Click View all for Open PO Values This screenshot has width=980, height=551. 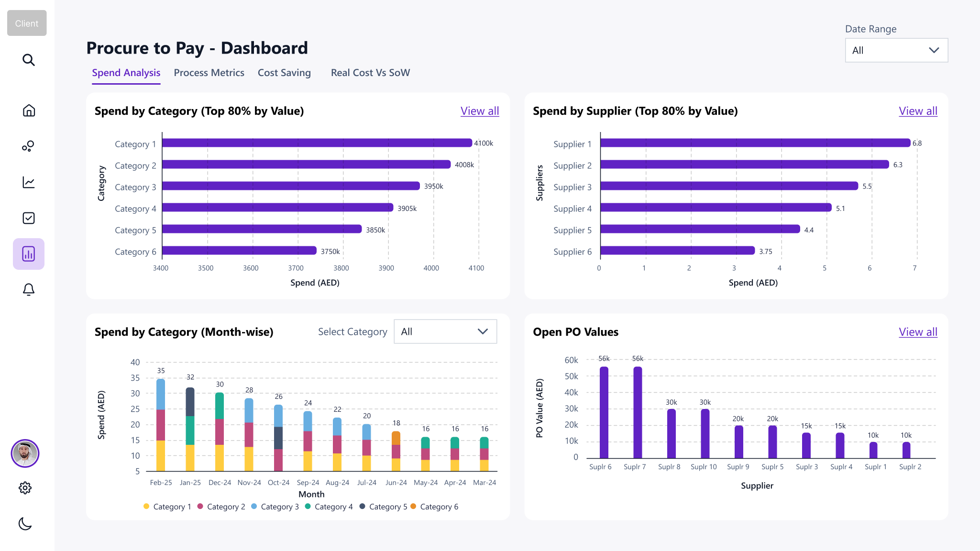point(918,332)
